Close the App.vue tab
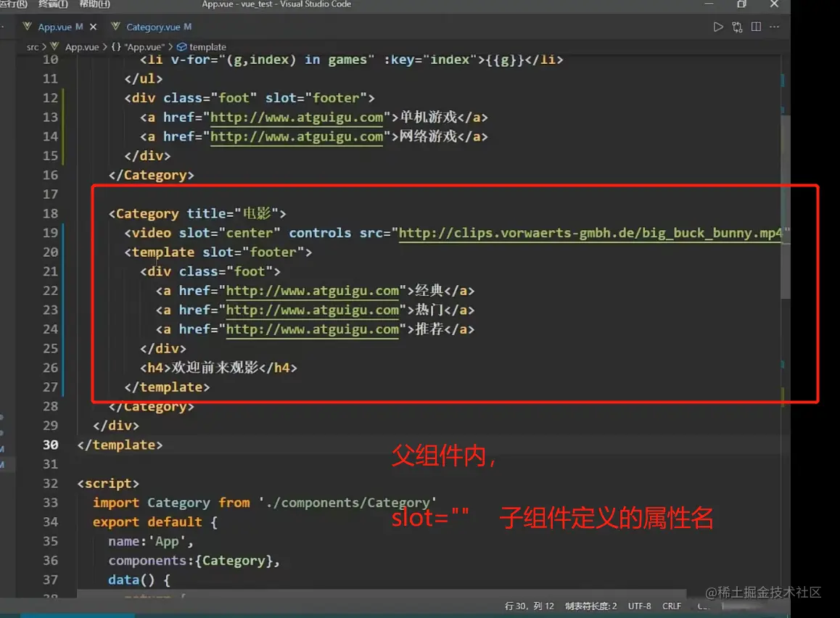Image resolution: width=840 pixels, height=618 pixels. (x=94, y=27)
